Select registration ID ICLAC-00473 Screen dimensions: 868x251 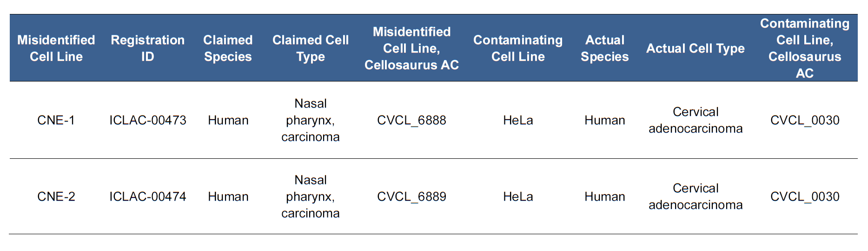pyautogui.click(x=147, y=120)
